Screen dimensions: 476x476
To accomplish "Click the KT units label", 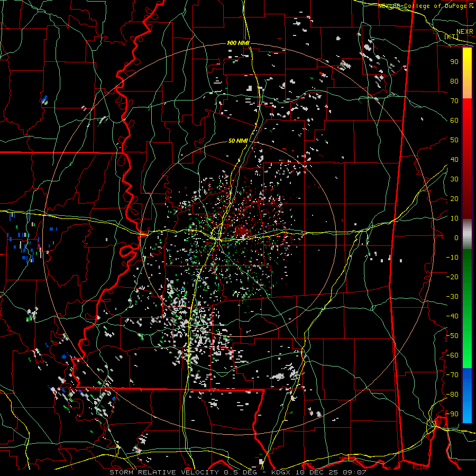I will click(452, 36).
